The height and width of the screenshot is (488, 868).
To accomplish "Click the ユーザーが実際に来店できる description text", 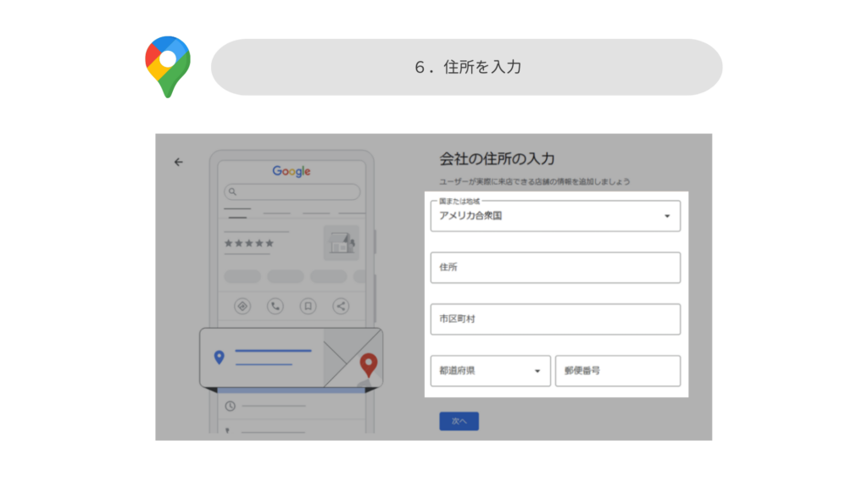I will [534, 181].
